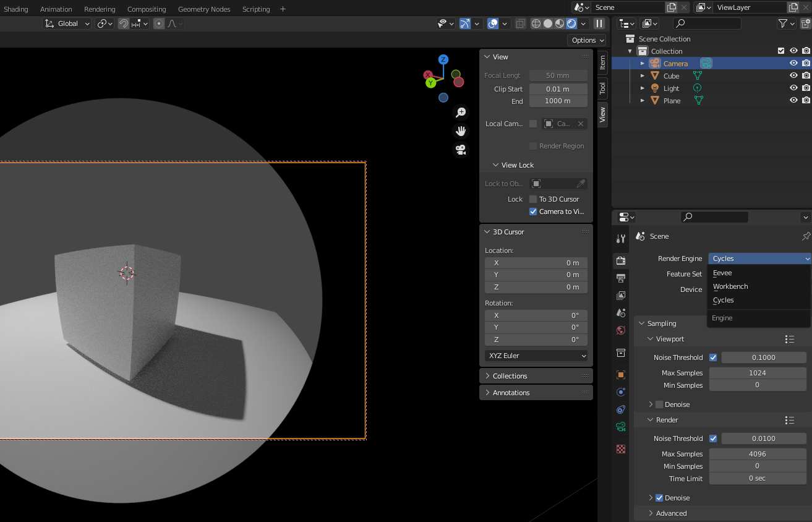This screenshot has width=812, height=522.
Task: Open the World properties tab icon
Action: click(x=621, y=330)
